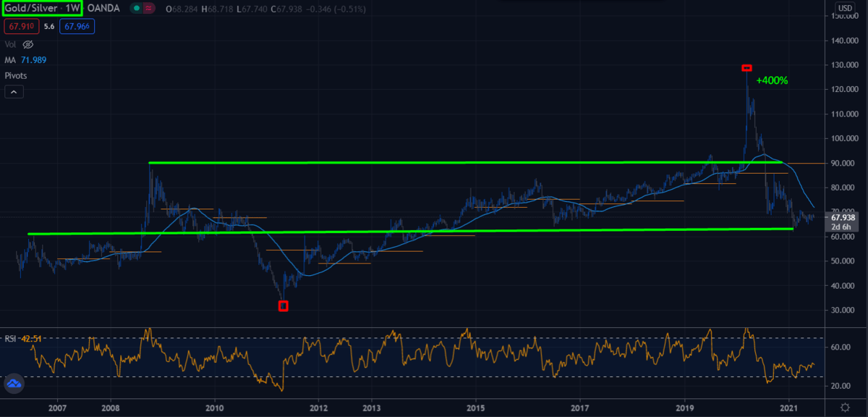Select the +400% text annotation

772,81
